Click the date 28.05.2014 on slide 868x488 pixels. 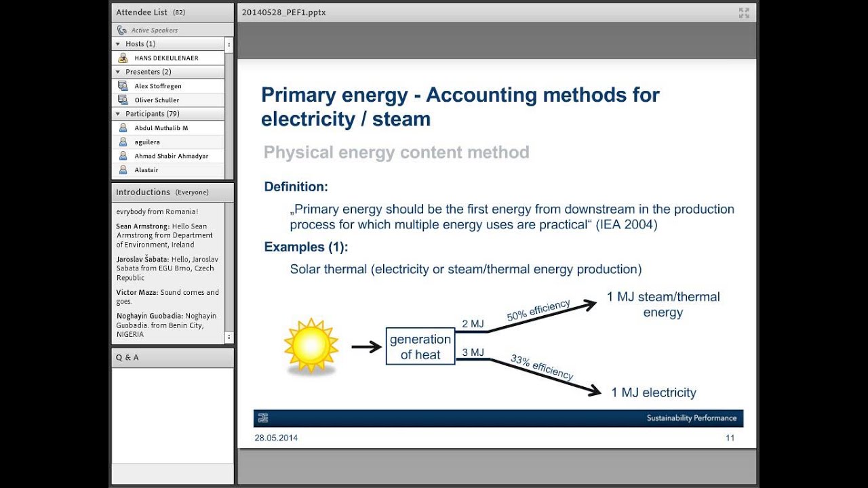click(x=276, y=438)
